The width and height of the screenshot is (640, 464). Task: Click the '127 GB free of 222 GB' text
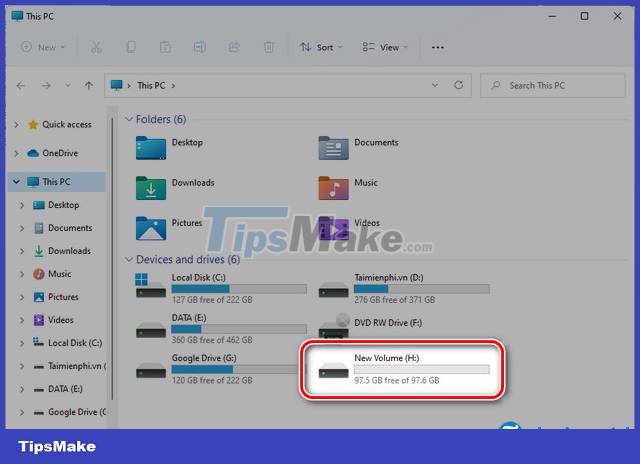tap(212, 300)
